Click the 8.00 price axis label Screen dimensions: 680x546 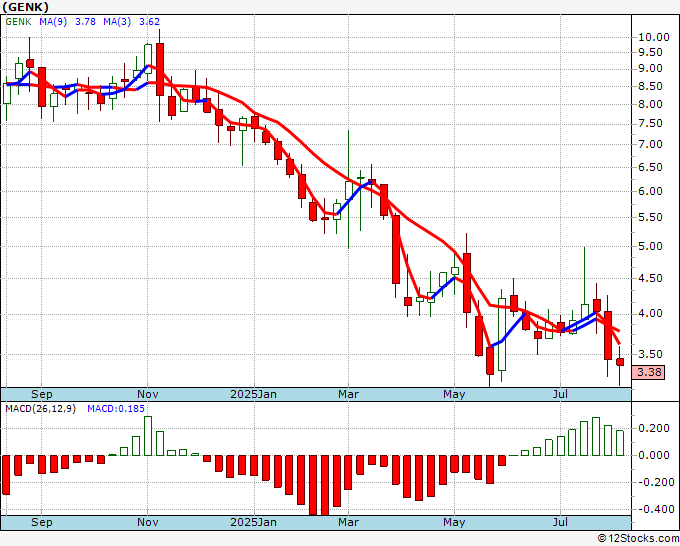[650, 104]
